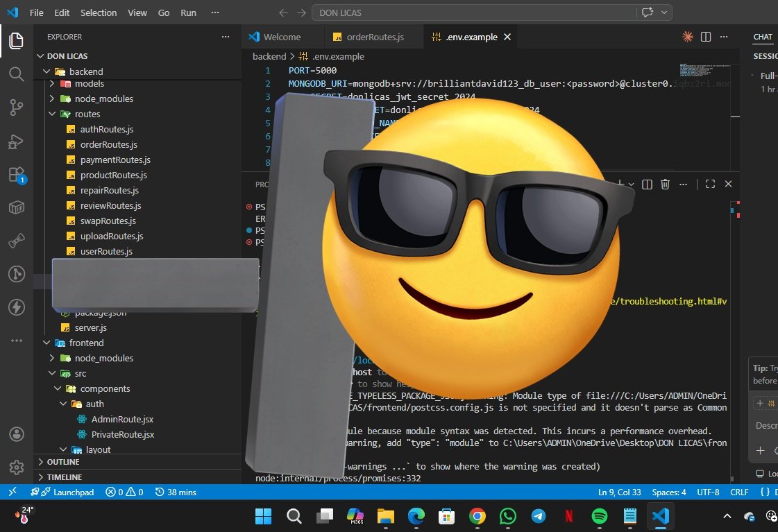Open the File menu
This screenshot has width=778, height=532.
pos(36,12)
